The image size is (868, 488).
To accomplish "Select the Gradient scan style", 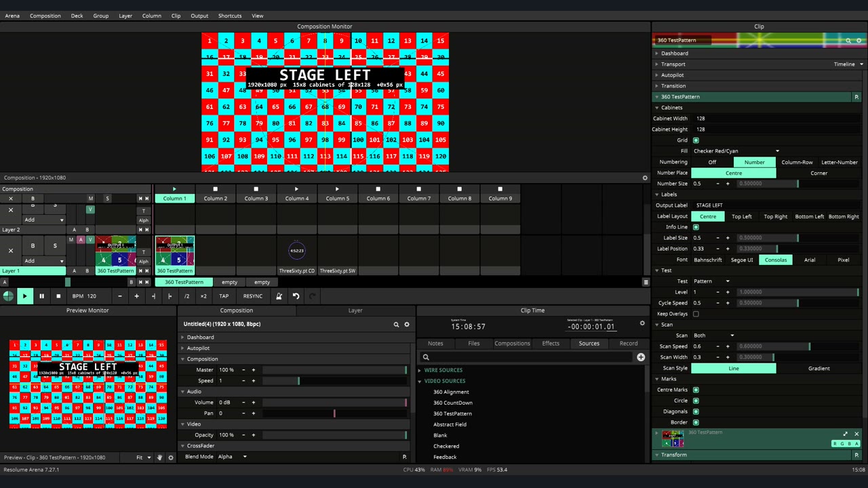I will tap(819, 368).
